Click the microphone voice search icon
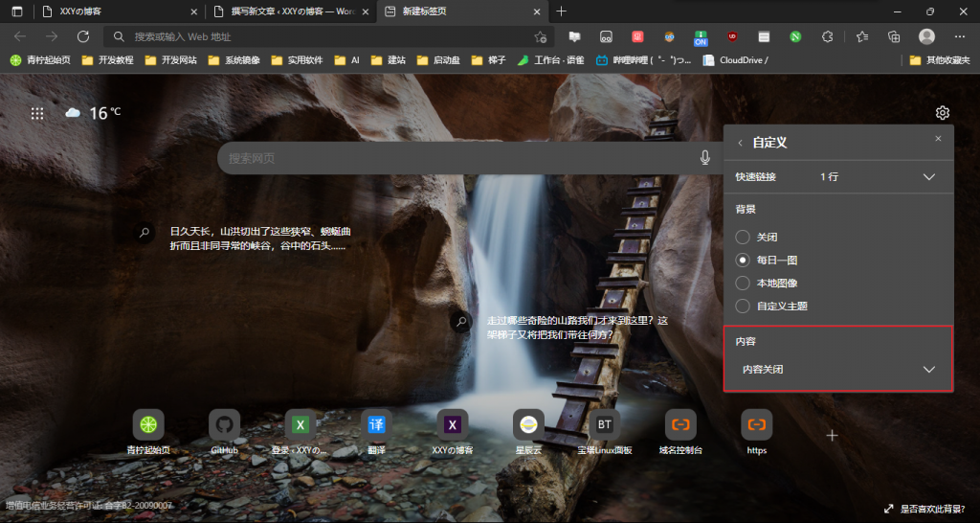 point(705,158)
